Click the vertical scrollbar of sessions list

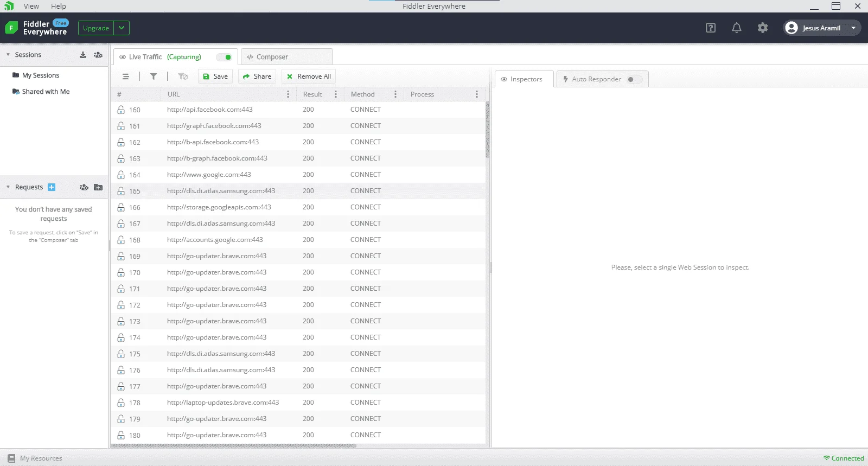click(x=488, y=130)
